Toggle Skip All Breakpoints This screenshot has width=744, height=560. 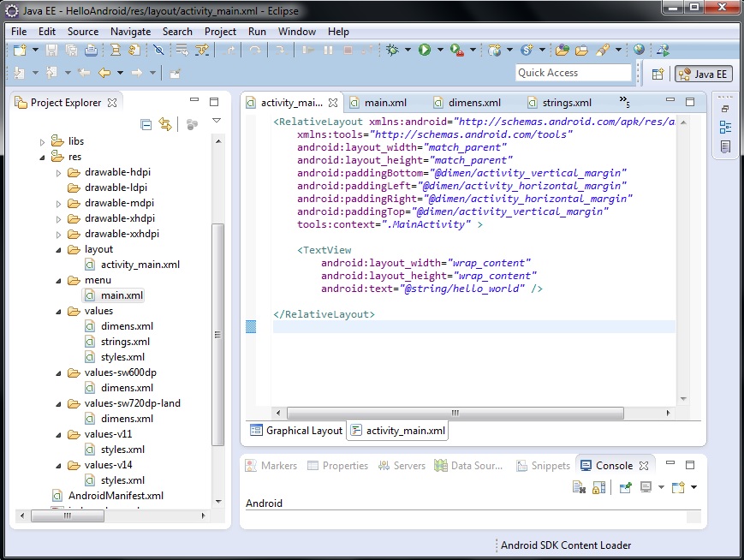coord(158,51)
